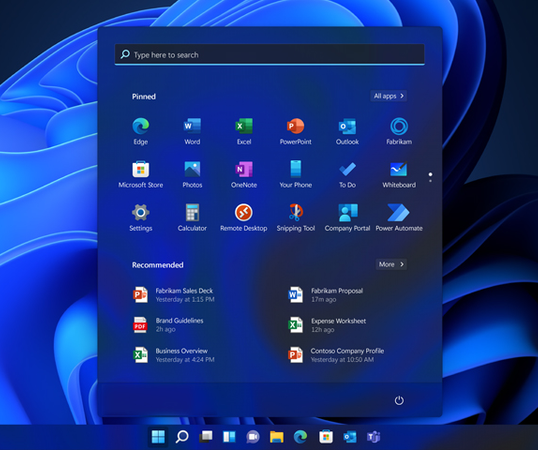Open Fabrikam Sales Deck presentation
This screenshot has width=538, height=450.
point(174,295)
